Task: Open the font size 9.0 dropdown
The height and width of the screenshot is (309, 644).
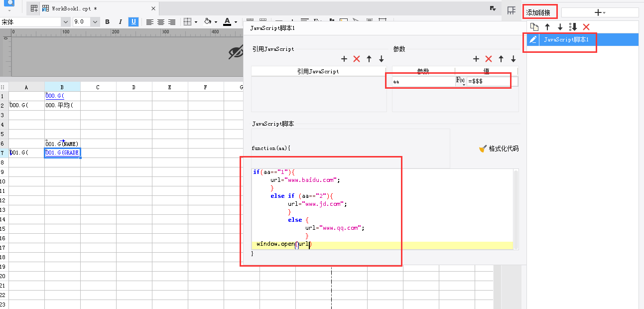Action: (95, 22)
